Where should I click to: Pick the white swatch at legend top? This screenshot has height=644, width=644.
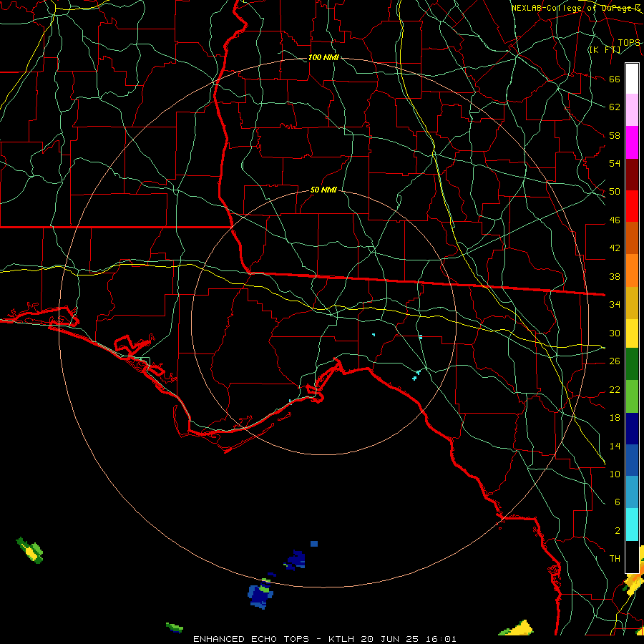click(x=632, y=79)
